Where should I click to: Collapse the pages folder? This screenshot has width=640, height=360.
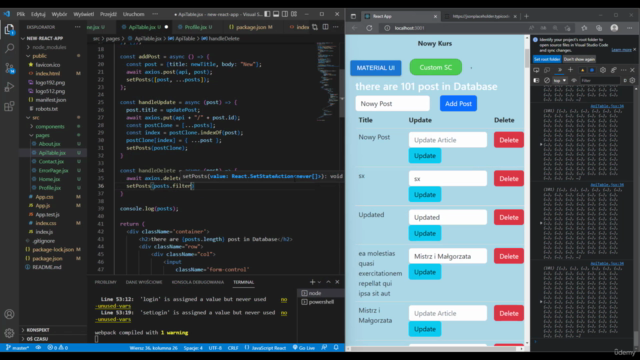coord(42,135)
